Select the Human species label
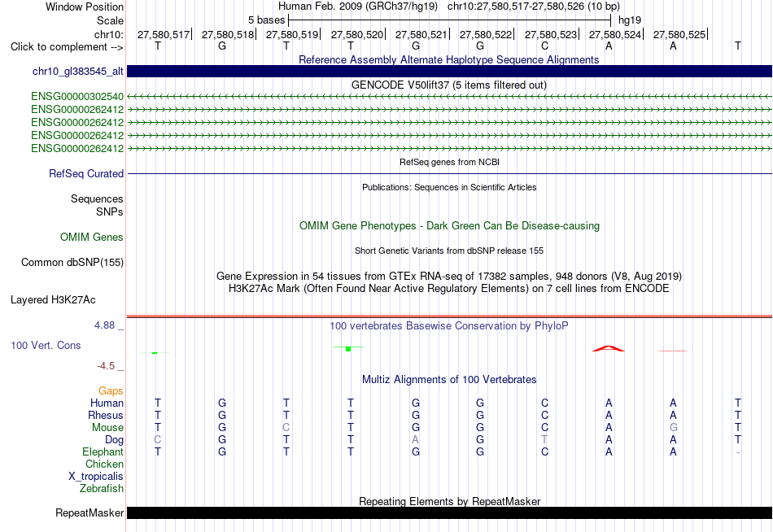The height and width of the screenshot is (532, 773). point(107,403)
